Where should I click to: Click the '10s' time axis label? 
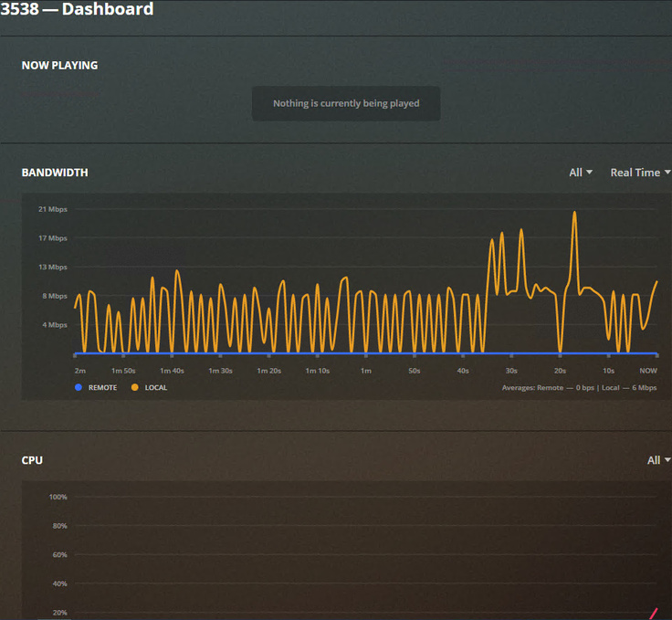[x=609, y=371]
